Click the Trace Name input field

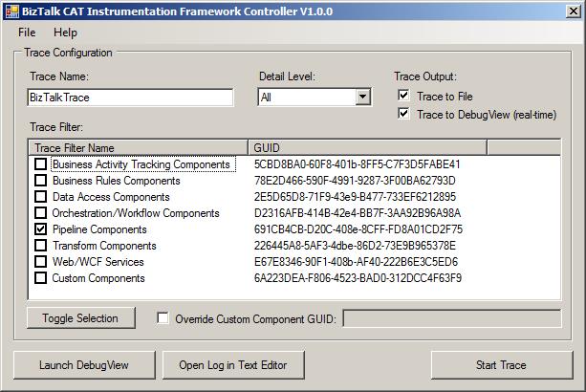pyautogui.click(x=130, y=98)
